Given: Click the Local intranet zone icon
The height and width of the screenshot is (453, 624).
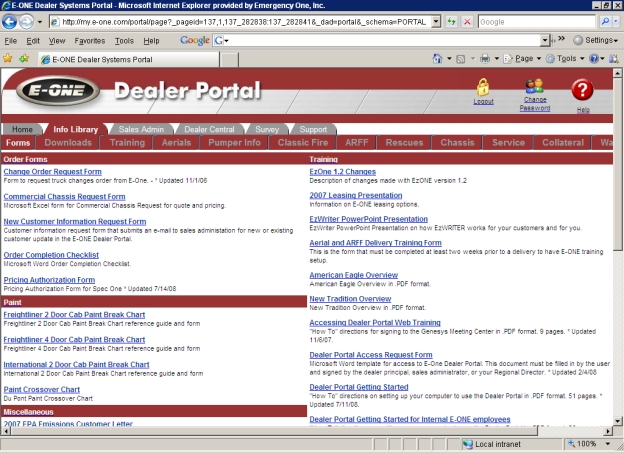Looking at the screenshot, I should click(x=468, y=444).
